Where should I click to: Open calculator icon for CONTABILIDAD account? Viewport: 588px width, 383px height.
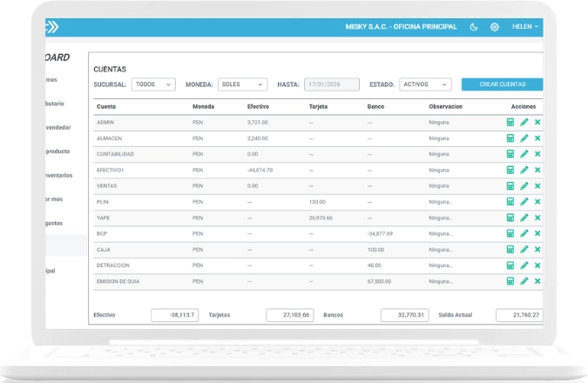(510, 154)
